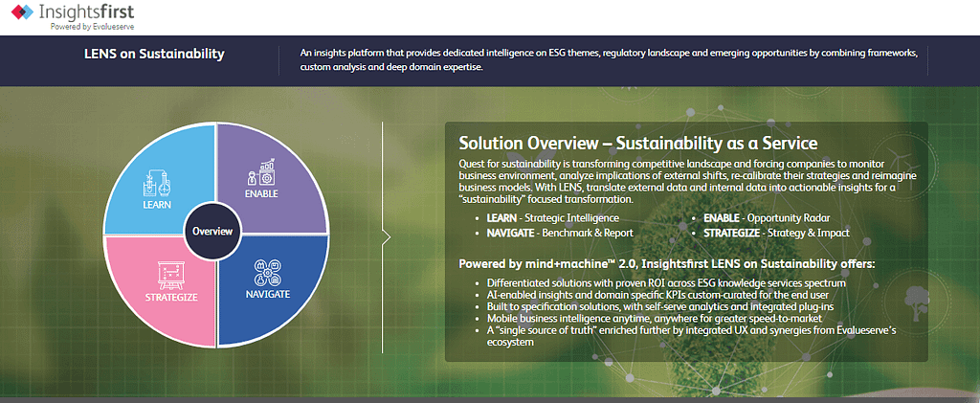Select the ENABLE quadrant label
980x403 pixels.
261,193
